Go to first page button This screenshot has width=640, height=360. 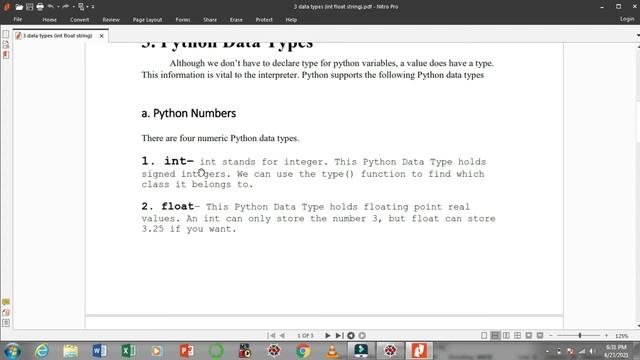click(271, 336)
